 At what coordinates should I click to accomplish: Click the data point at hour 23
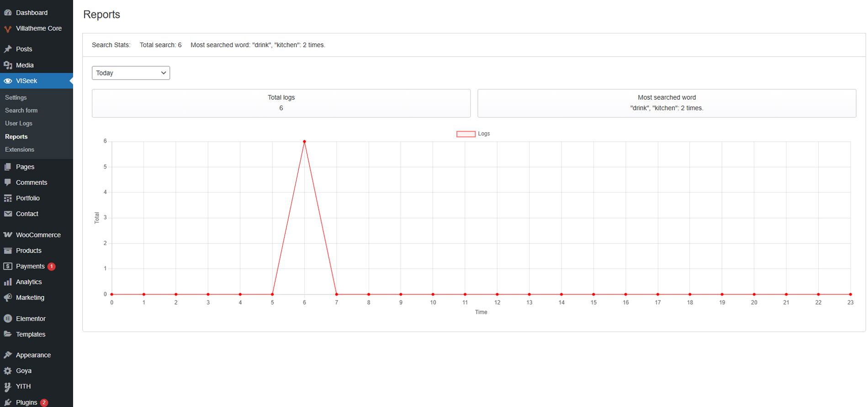(850, 294)
